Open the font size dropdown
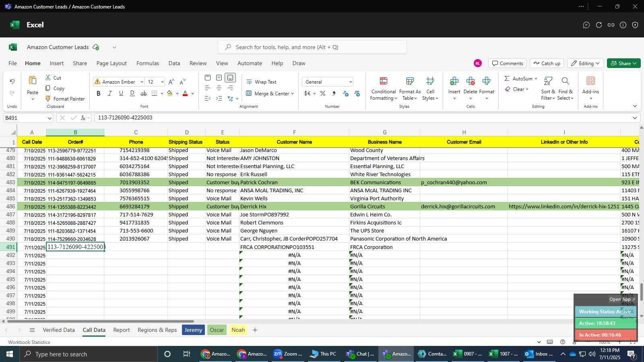 162,82
